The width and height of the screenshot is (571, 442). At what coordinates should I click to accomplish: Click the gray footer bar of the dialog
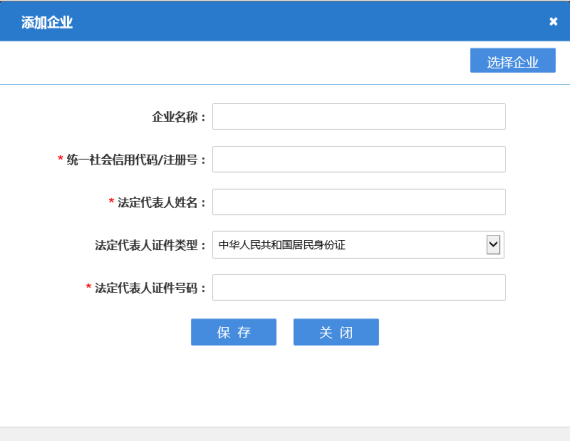(x=285, y=434)
